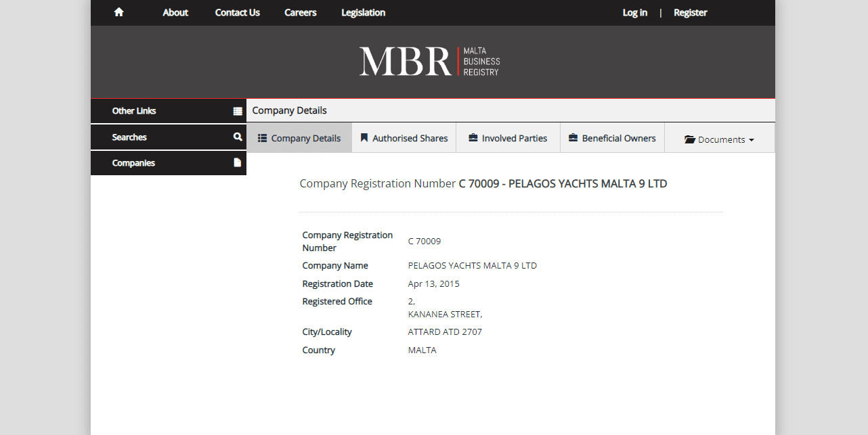Click the home icon in top navigation
This screenshot has width=868, height=435.
(119, 12)
